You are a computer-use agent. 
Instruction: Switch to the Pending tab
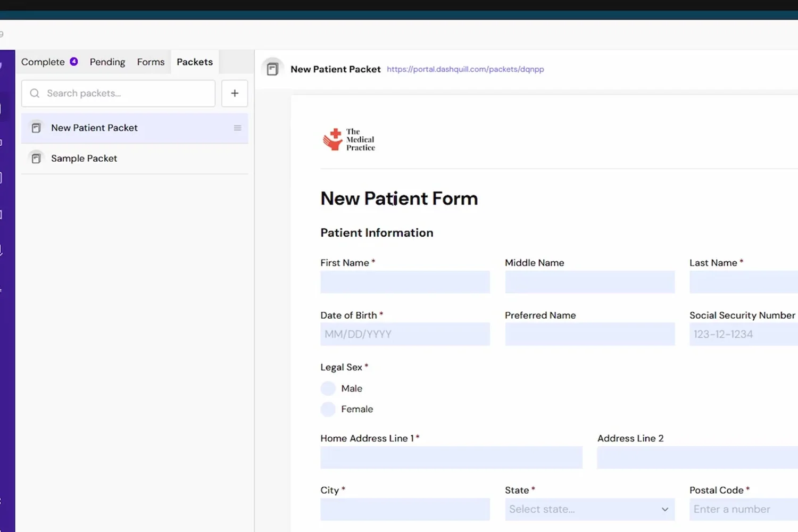107,62
